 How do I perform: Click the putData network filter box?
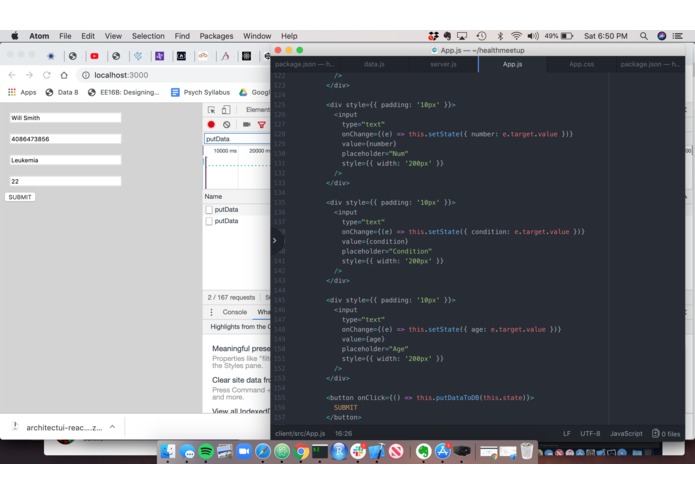tap(237, 139)
